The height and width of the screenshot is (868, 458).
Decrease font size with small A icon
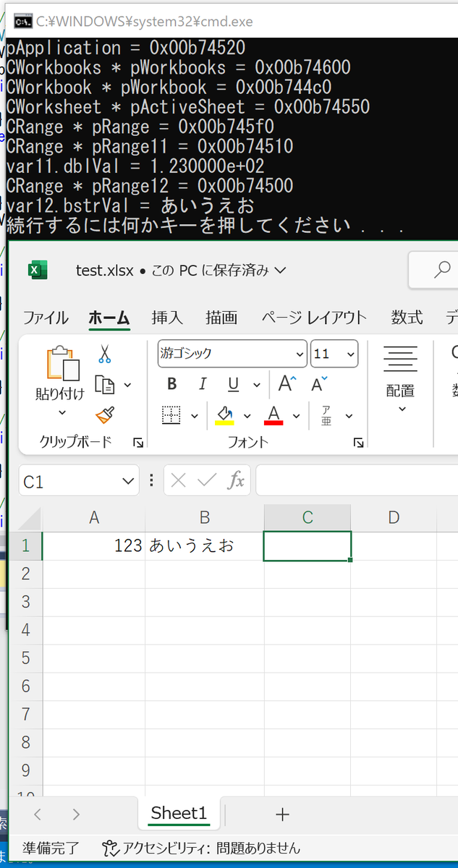(319, 384)
